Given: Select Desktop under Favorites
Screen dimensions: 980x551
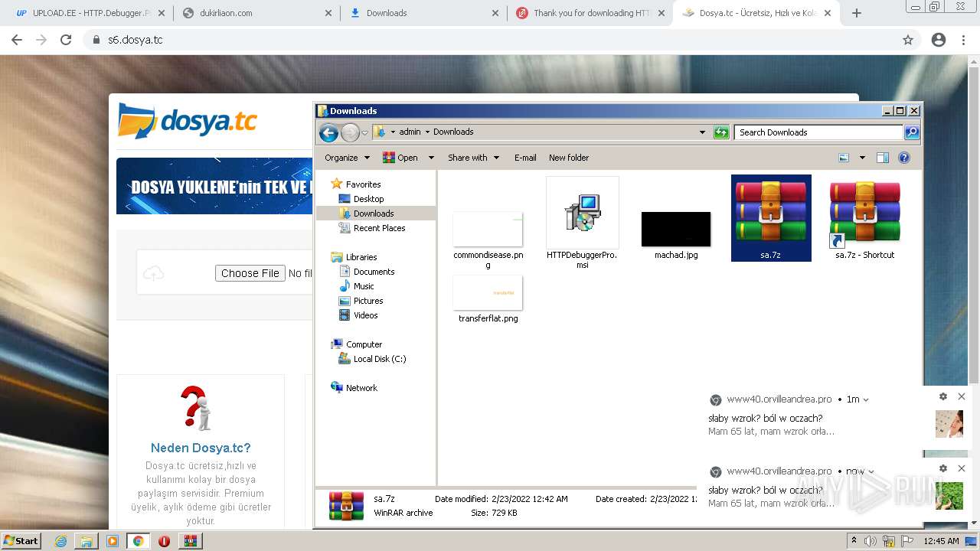Looking at the screenshot, I should coord(368,199).
